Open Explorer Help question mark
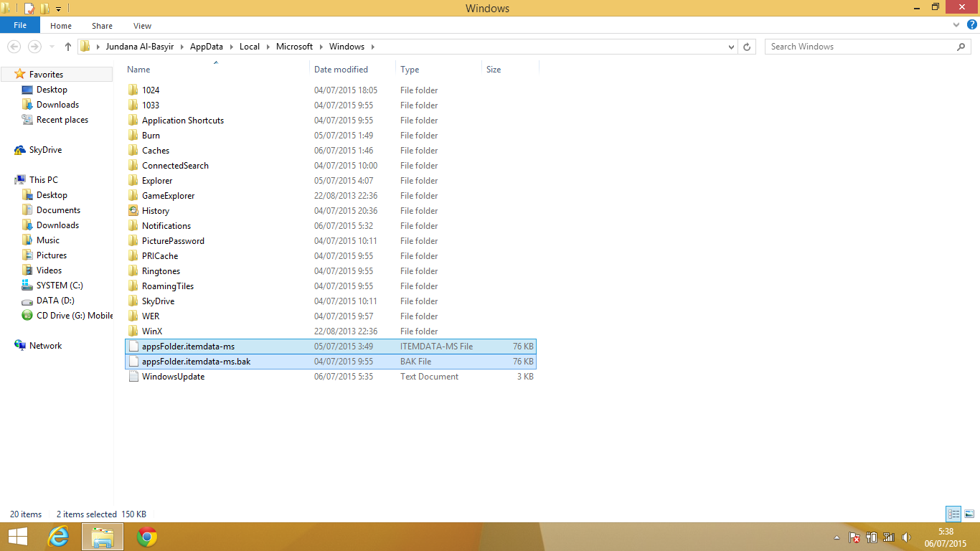The width and height of the screenshot is (980, 551). 971,25
